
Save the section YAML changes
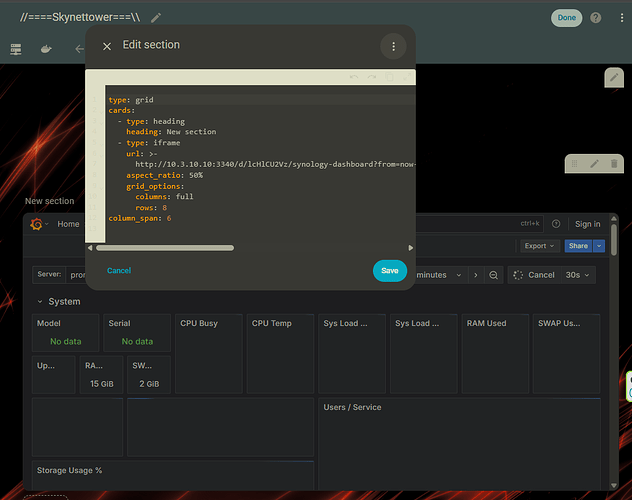(x=389, y=270)
